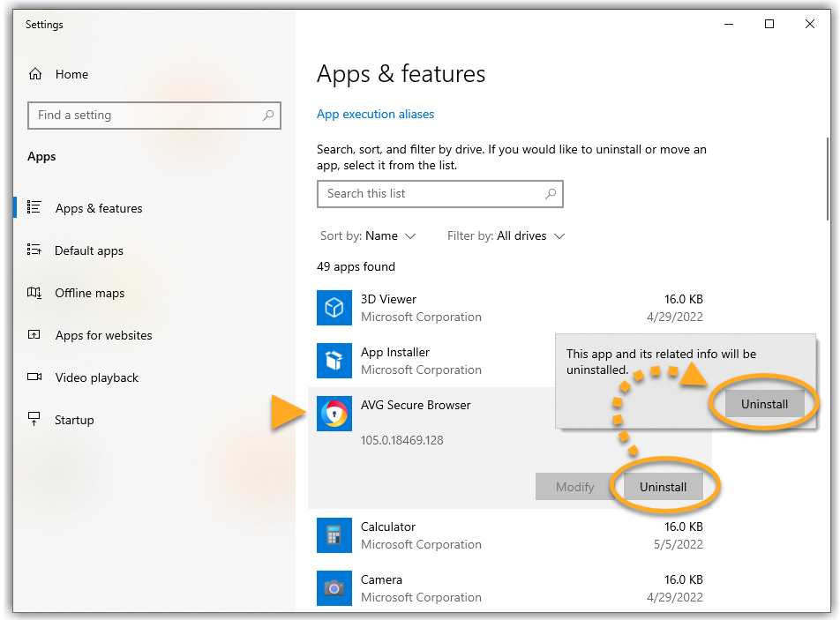Click the Offline maps icon
Image resolution: width=840 pixels, height=620 pixels.
(34, 293)
